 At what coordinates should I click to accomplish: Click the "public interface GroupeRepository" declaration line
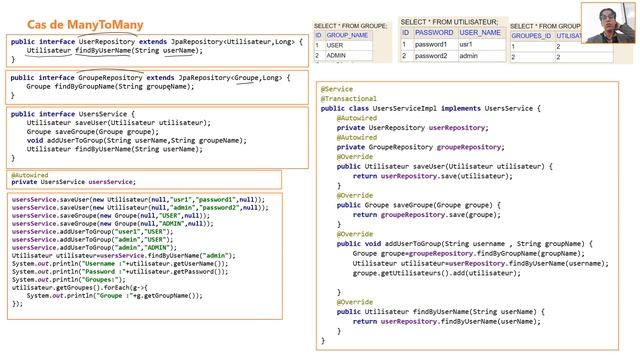pos(150,78)
